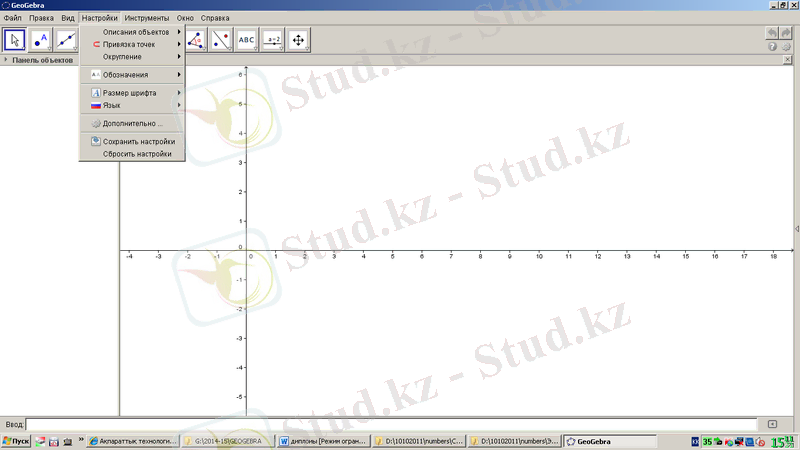This screenshot has width=800, height=450.
Task: Expand Обозначения submenu
Action: click(132, 74)
